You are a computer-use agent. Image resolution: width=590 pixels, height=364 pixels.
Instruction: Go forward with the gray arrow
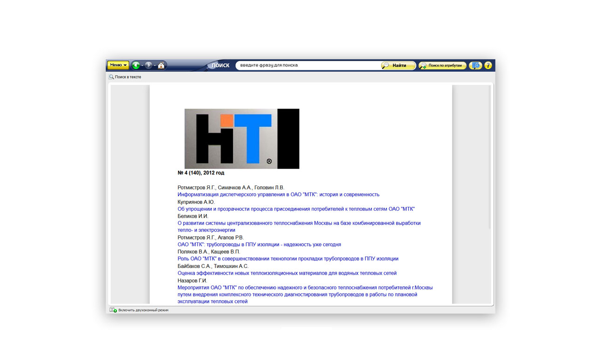tap(148, 65)
